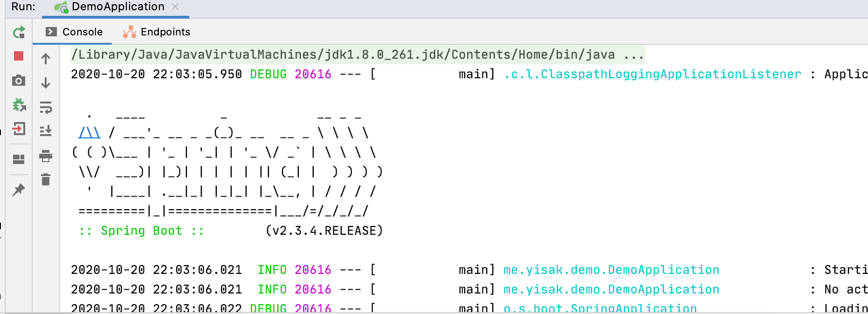The image size is (868, 314).
Task: Click the green bug icon with arrows
Action: point(19,105)
